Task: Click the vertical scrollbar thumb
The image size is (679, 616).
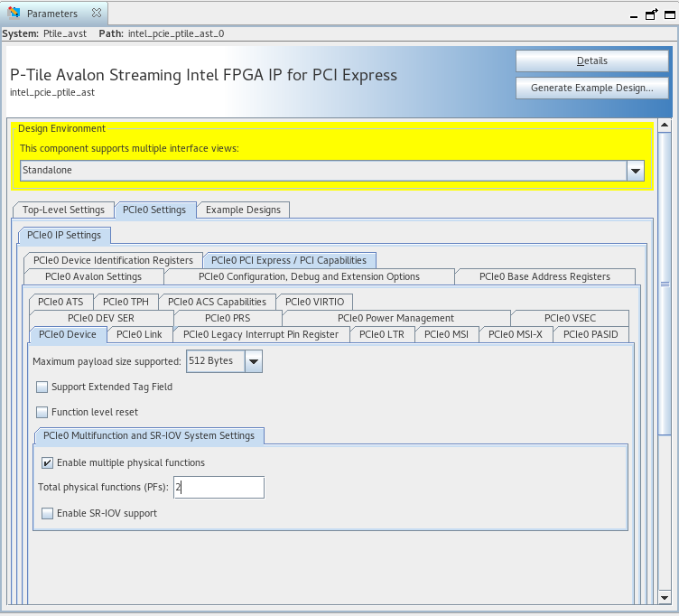Action: pyautogui.click(x=665, y=284)
